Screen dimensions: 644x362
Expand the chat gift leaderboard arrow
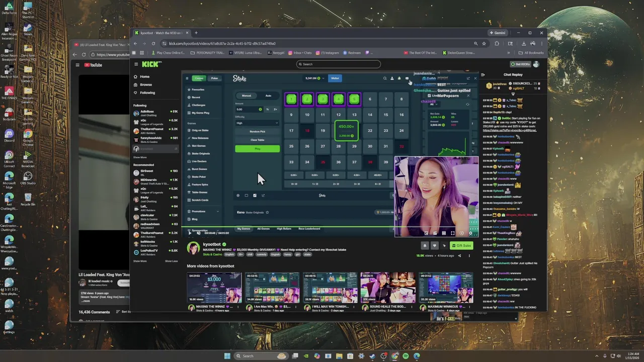pos(513,94)
